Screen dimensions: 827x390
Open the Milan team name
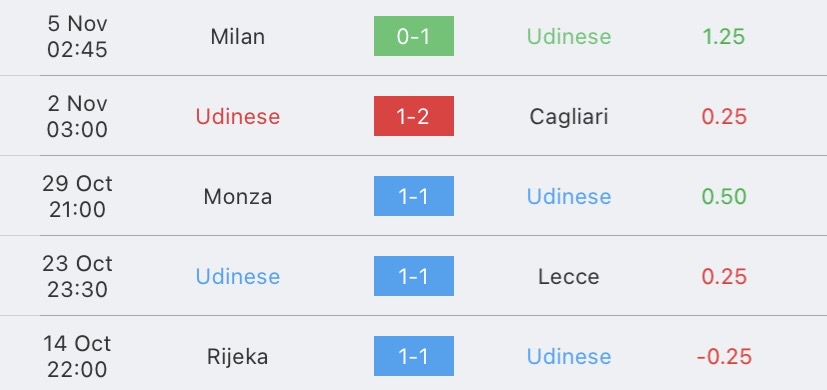[x=237, y=36]
